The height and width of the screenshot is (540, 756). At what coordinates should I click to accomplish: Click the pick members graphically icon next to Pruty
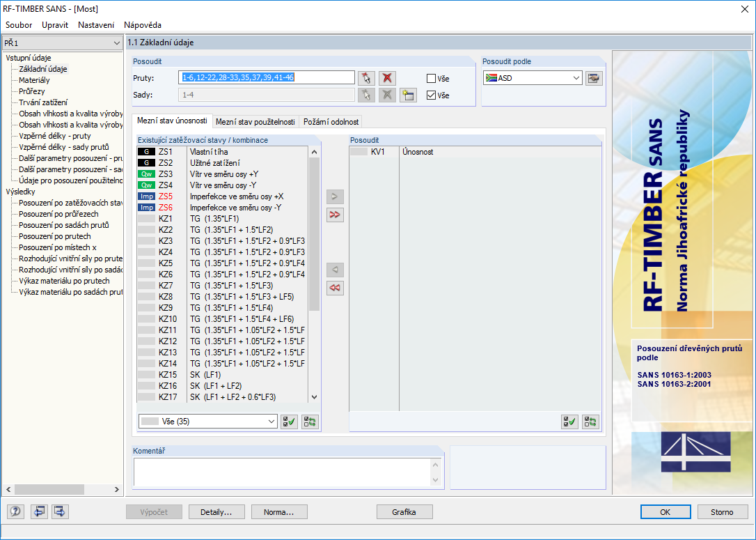click(x=366, y=78)
